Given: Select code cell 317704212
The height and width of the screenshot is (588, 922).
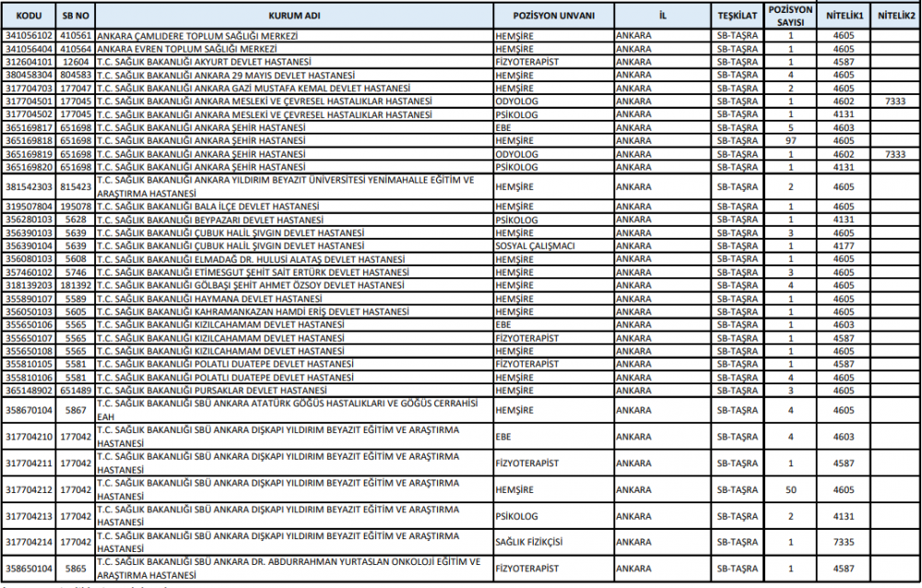Looking at the screenshot, I should (30, 489).
